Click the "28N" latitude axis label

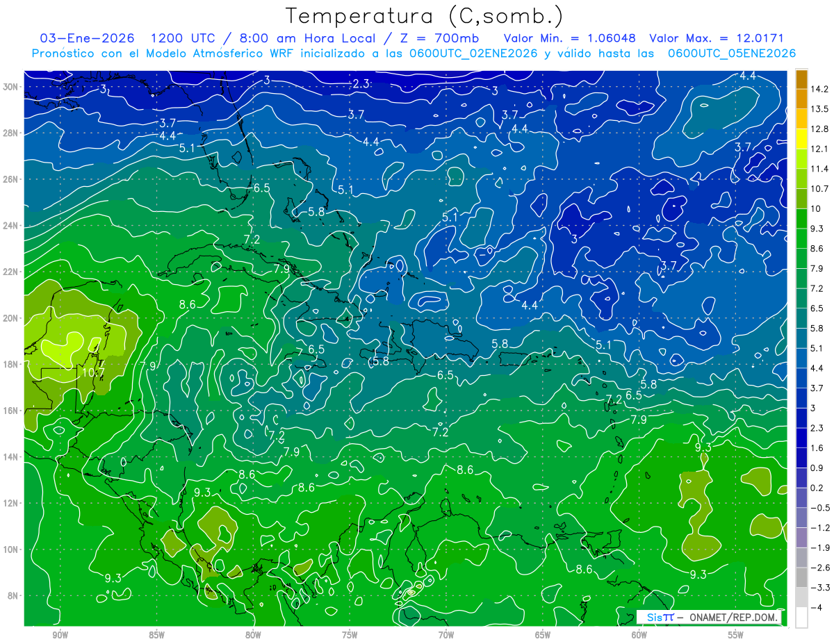pos(12,133)
